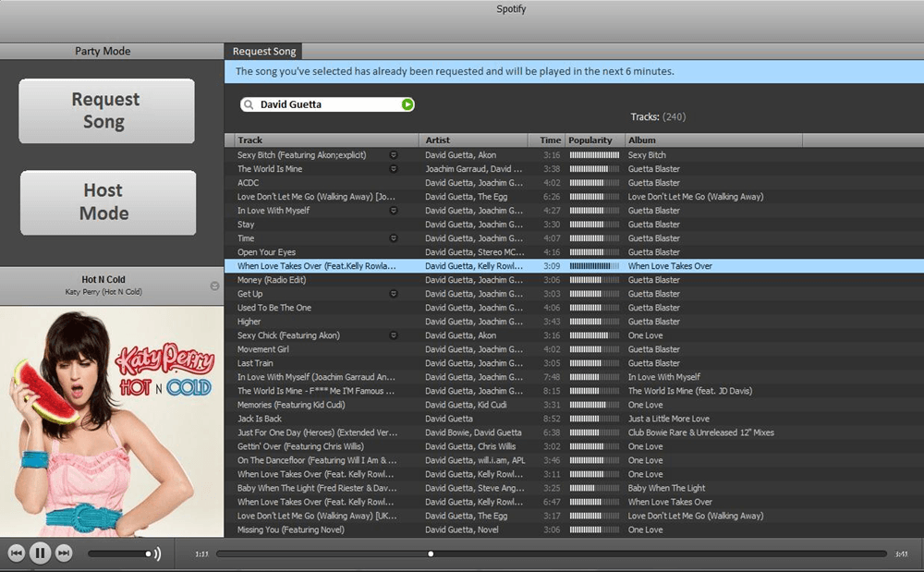Click the previous track button
This screenshot has width=924, height=572.
coord(17,554)
